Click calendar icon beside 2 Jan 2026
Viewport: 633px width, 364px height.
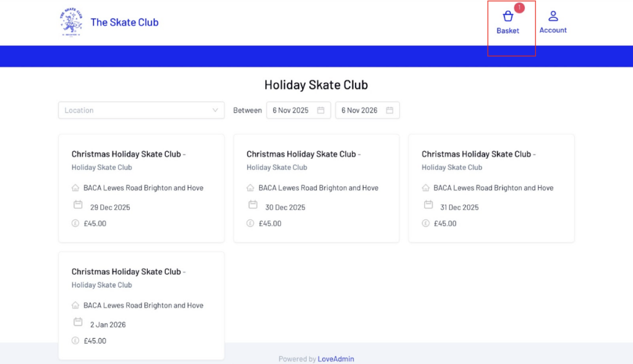78,322
